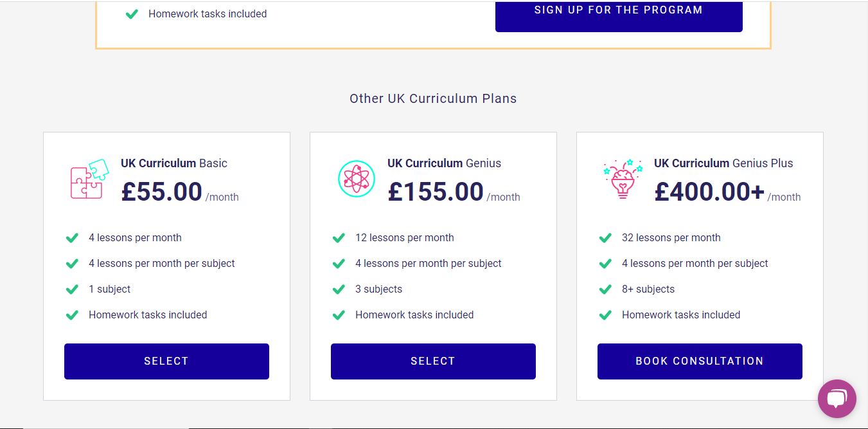Open the chat bubble widget
Viewport: 868px width, 429px height.
(837, 399)
